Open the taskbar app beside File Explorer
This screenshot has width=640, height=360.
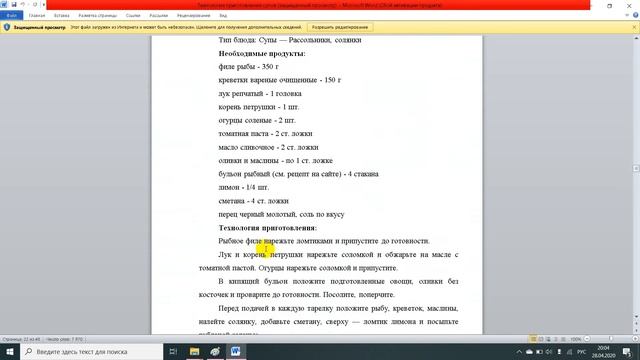215,351
